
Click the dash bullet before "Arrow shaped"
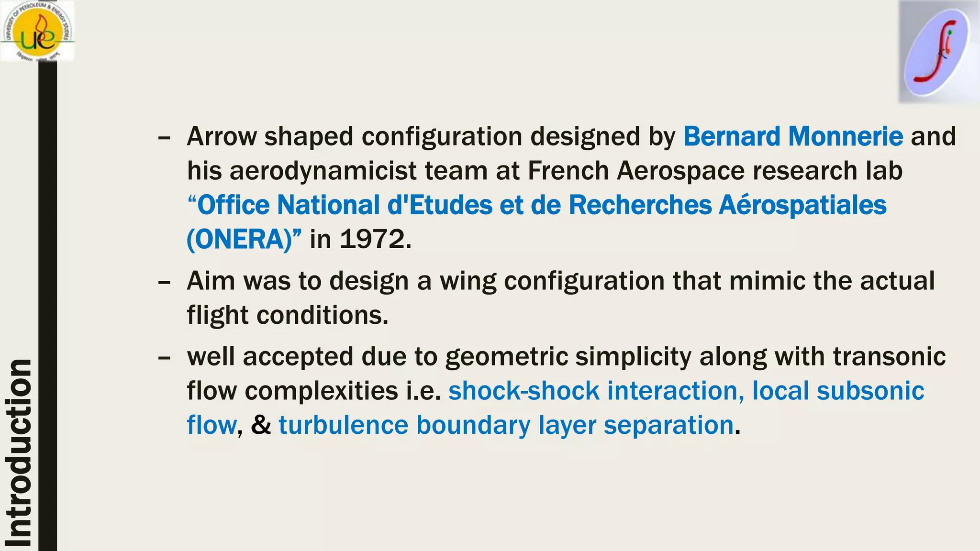[x=164, y=138]
